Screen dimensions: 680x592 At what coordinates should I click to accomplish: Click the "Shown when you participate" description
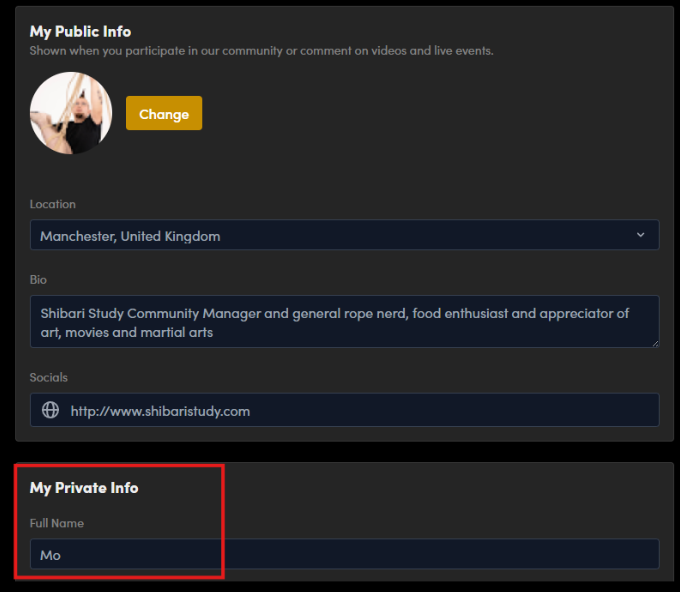point(261,50)
